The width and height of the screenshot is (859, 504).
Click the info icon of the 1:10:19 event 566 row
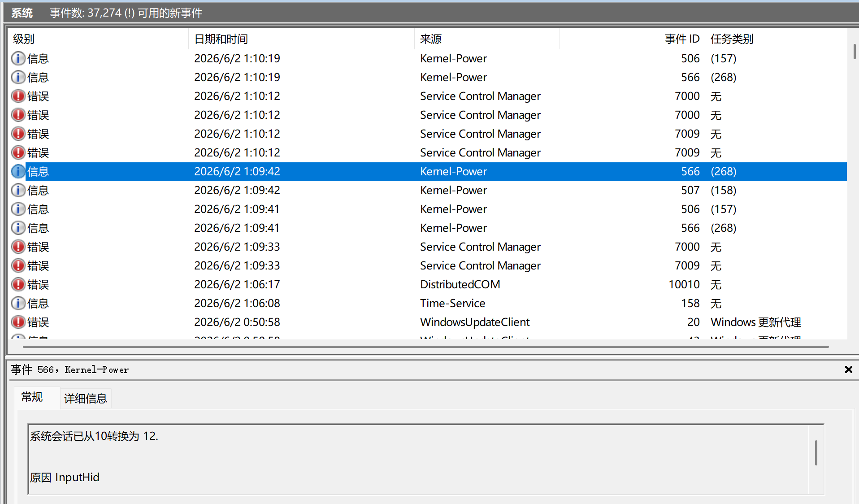click(x=18, y=77)
